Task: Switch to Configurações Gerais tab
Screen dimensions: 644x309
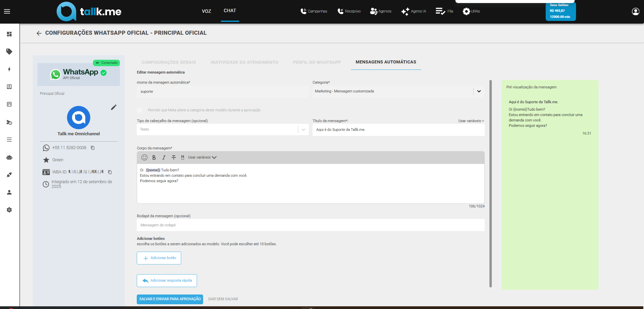Action: coord(168,62)
